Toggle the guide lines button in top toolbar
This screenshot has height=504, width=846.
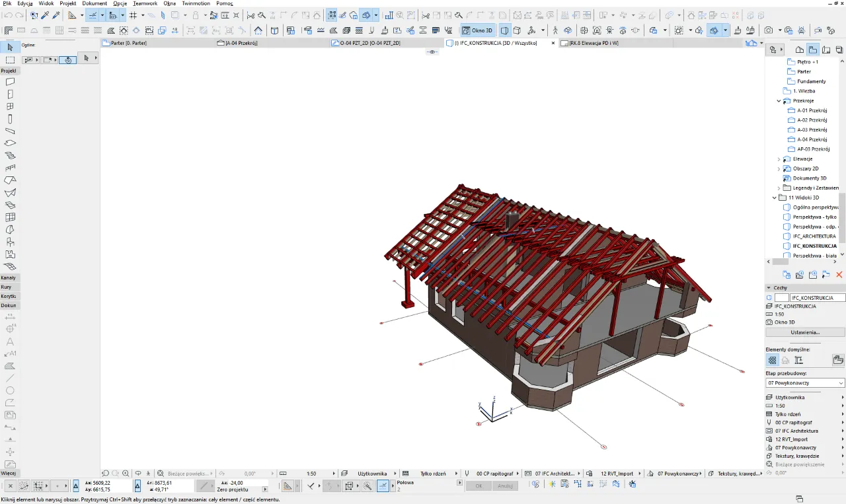pyautogui.click(x=93, y=15)
